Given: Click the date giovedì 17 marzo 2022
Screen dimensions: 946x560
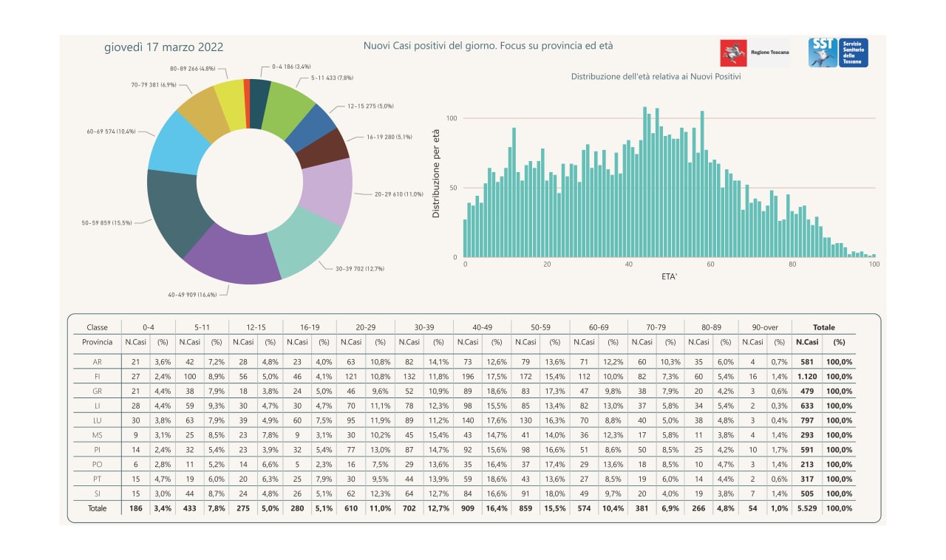Looking at the screenshot, I should tap(163, 47).
